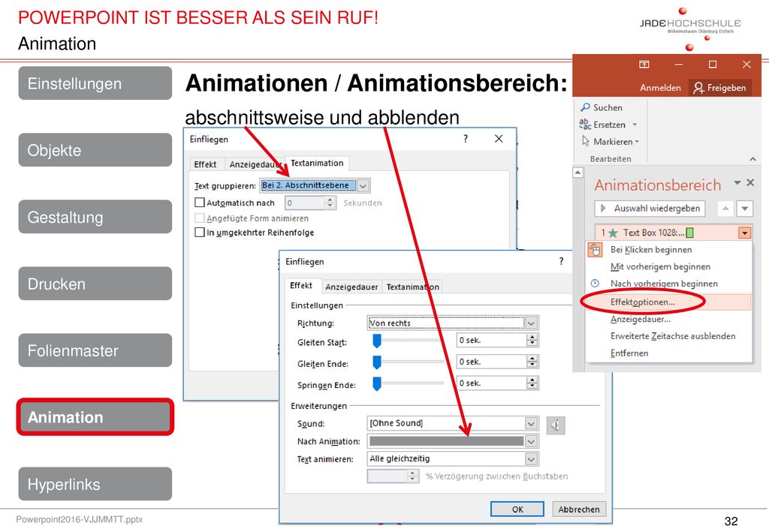The width and height of the screenshot is (769, 532).
Task: Enable the Automatisch nach checkbox
Action: tap(200, 203)
